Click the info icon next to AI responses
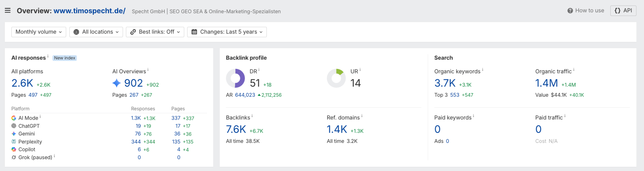This screenshot has height=171, width=644. [x=48, y=56]
